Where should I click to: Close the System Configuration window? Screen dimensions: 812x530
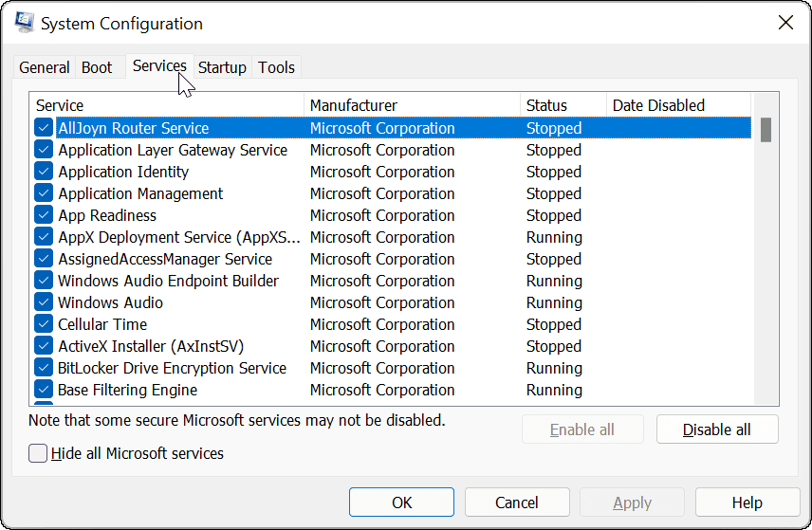click(x=784, y=23)
